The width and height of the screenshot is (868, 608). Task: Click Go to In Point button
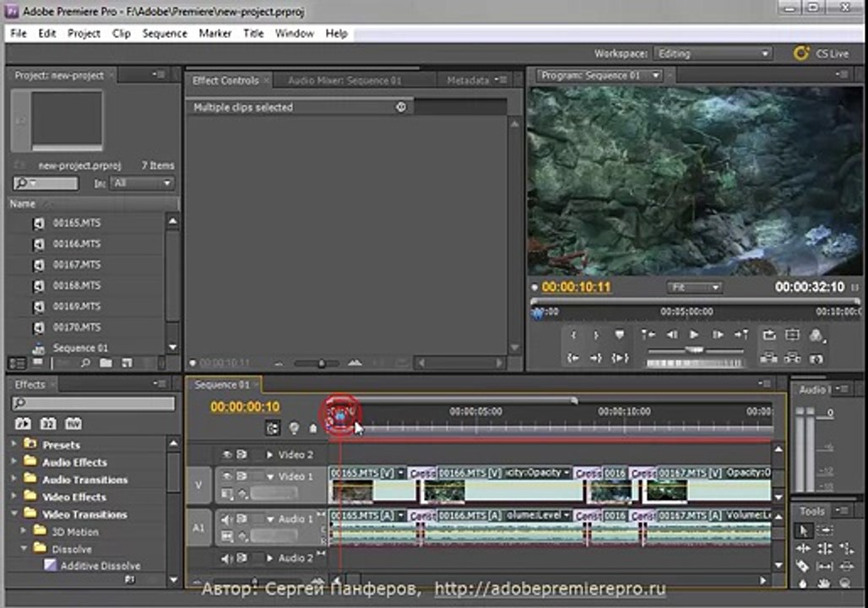click(573, 358)
